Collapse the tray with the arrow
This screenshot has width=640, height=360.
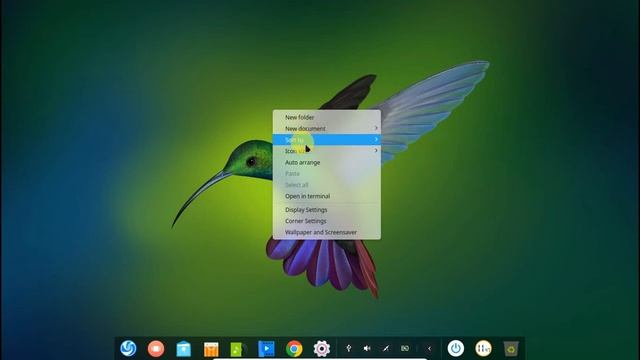coord(429,349)
